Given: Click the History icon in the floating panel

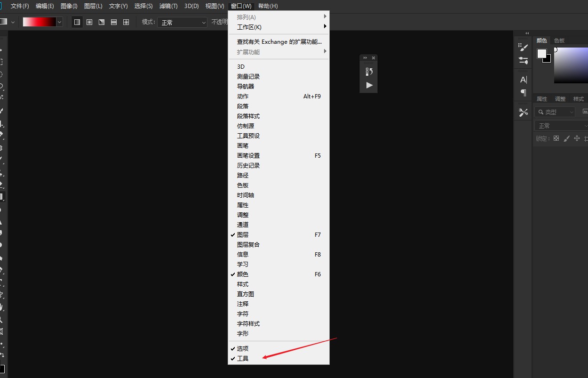Looking at the screenshot, I should click(369, 71).
